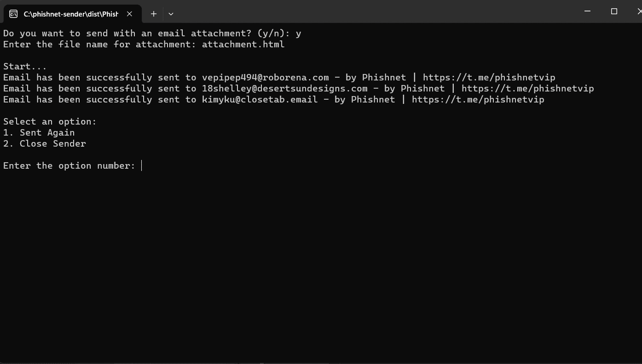This screenshot has width=642, height=364.
Task: Click the 'Start...' output line
Action: coord(25,67)
